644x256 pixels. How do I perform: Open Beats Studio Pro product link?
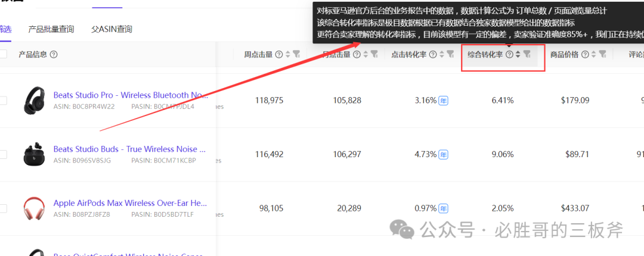tap(131, 95)
